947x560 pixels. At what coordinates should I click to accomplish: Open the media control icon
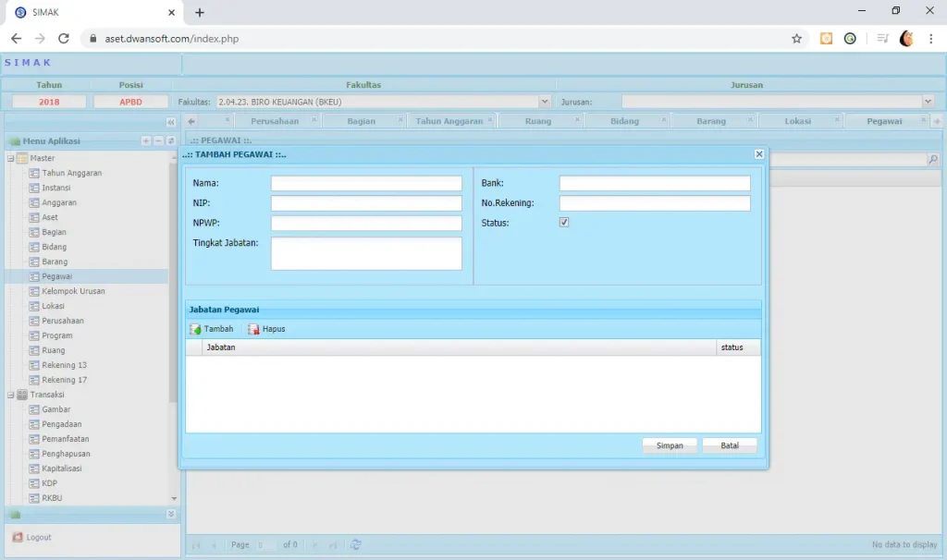click(x=882, y=39)
